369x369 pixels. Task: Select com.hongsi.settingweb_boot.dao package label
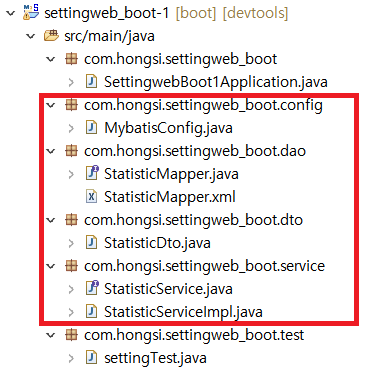coord(195,151)
